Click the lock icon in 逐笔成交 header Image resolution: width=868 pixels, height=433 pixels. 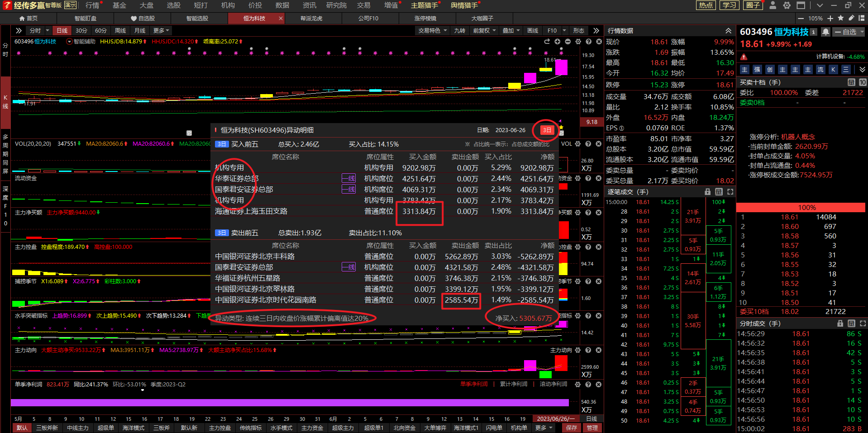pyautogui.click(x=708, y=192)
